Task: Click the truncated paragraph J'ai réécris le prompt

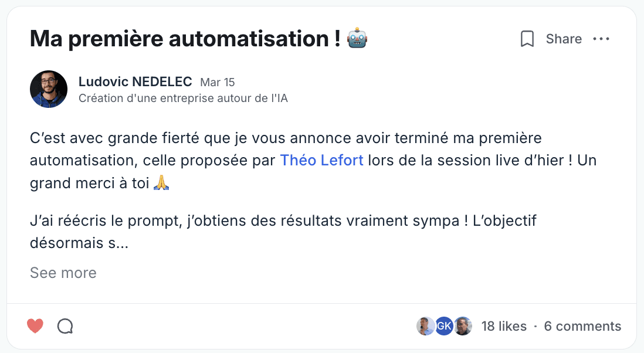Action: tap(283, 232)
